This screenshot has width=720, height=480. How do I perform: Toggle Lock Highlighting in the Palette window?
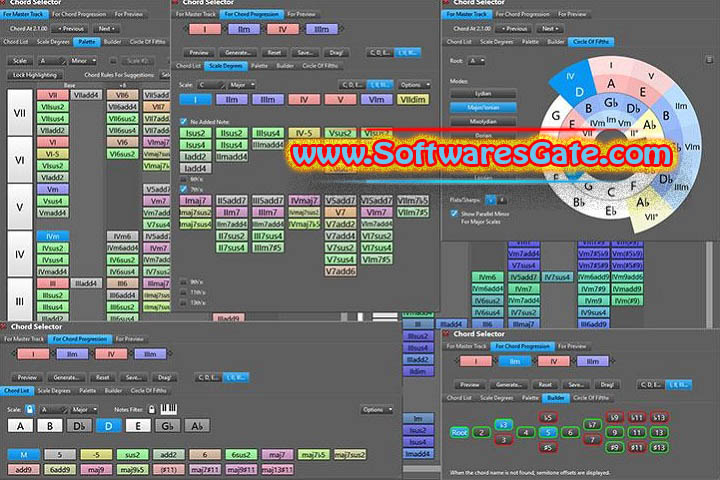coord(35,75)
